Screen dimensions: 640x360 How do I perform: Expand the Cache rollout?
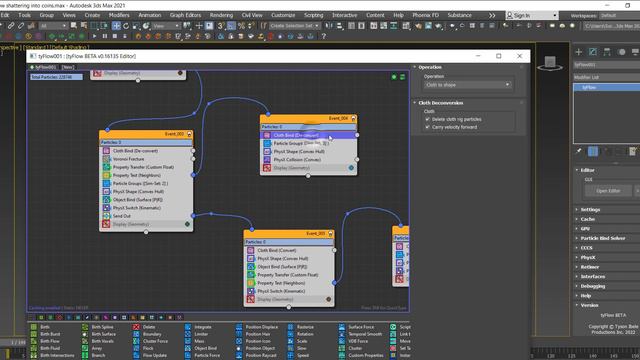point(588,219)
